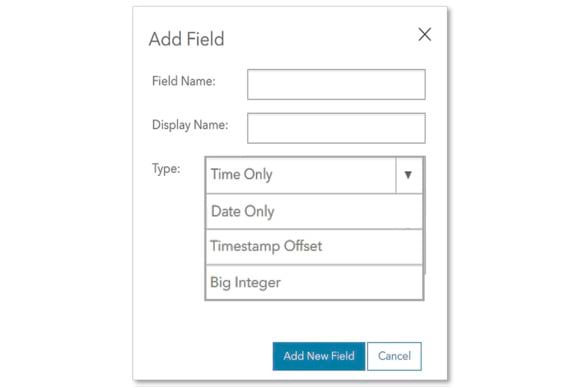Confirm creation with the blue Add New Field button
The height and width of the screenshot is (388, 580).
tap(319, 356)
